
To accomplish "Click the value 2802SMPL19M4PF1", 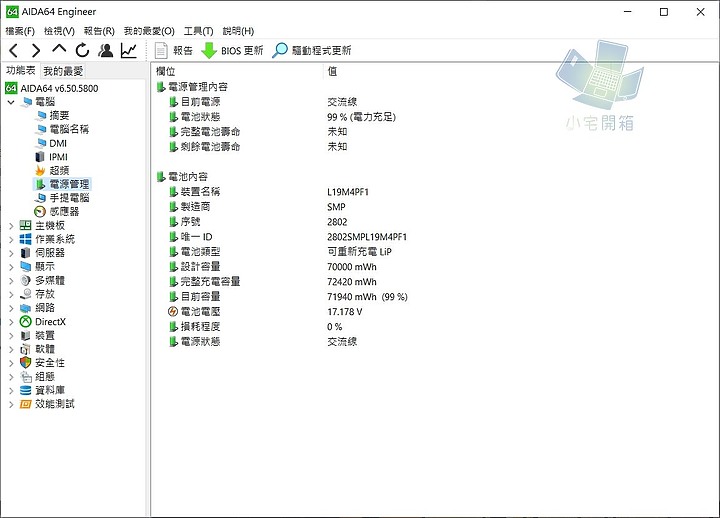I will pyautogui.click(x=367, y=237).
